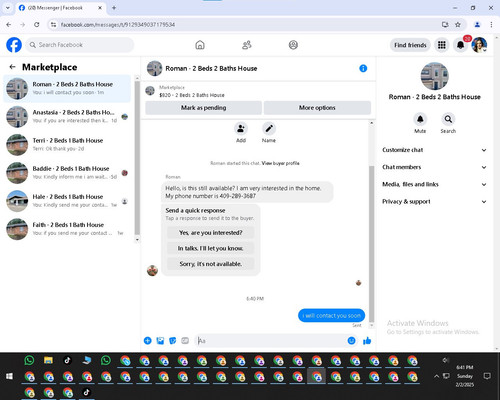
Task: Open the Friends icon in top navigation
Action: 247,45
